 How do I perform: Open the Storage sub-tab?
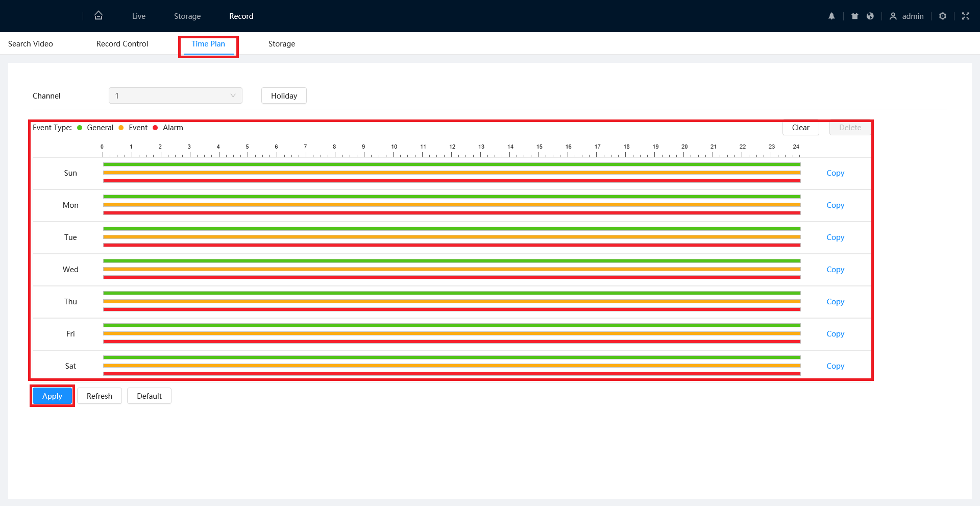[282, 44]
